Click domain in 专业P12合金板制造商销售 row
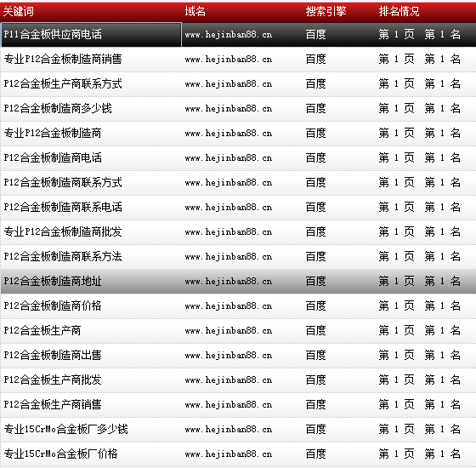Screen dimensions: 476x468 (229, 60)
